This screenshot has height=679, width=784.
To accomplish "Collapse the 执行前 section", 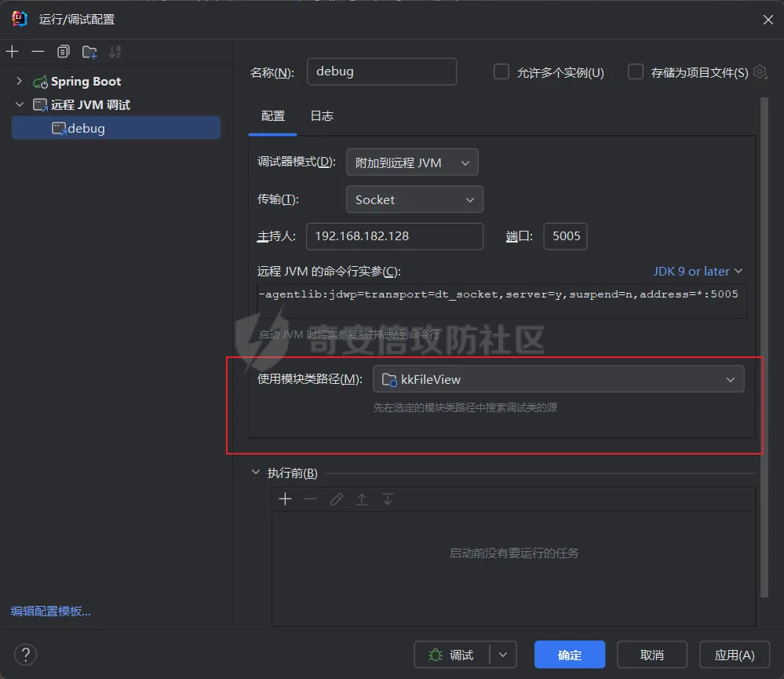I will [x=255, y=473].
